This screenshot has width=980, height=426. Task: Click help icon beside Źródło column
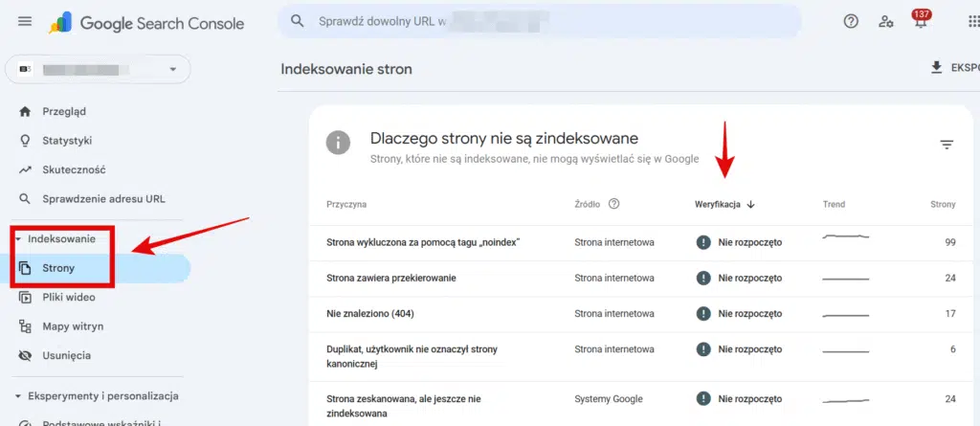tap(613, 203)
